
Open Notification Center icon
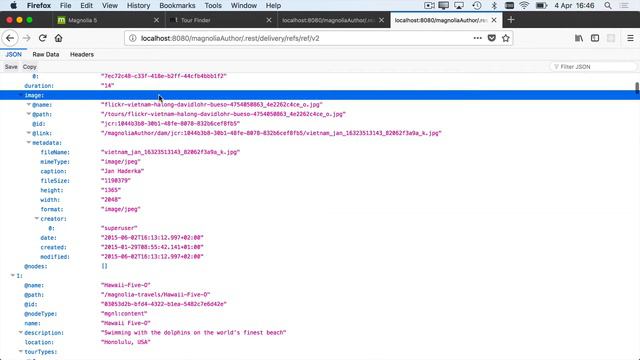[624, 5]
